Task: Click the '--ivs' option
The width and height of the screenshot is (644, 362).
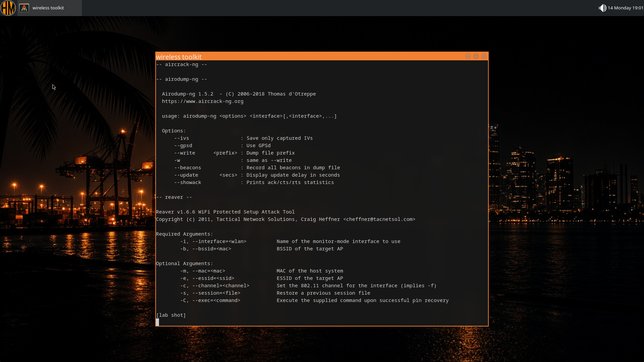Action: 181,138
